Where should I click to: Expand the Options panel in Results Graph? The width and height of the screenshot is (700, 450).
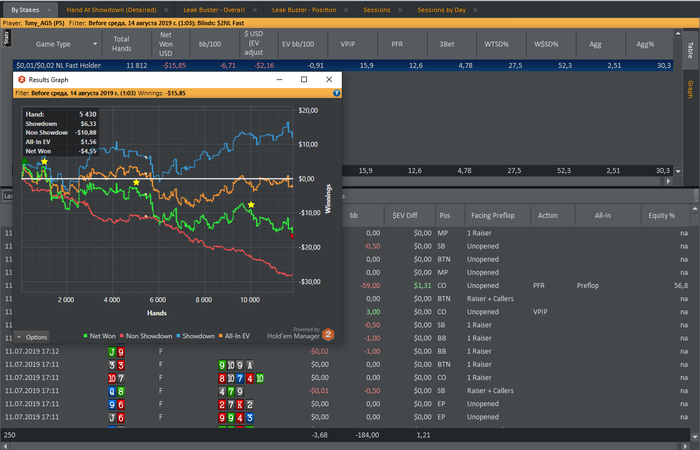pyautogui.click(x=32, y=337)
